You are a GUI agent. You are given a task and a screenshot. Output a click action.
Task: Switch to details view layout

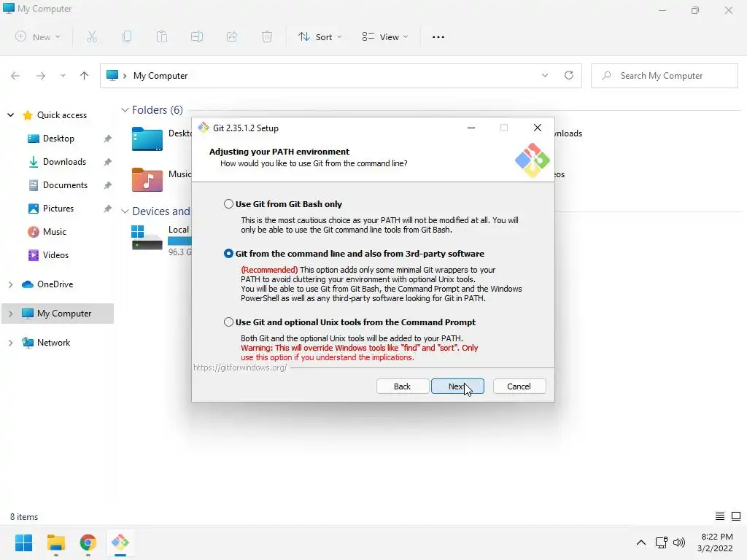coord(720,516)
